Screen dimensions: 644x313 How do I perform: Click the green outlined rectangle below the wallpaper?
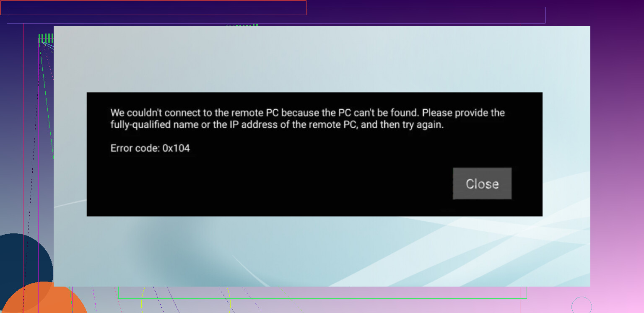322,293
